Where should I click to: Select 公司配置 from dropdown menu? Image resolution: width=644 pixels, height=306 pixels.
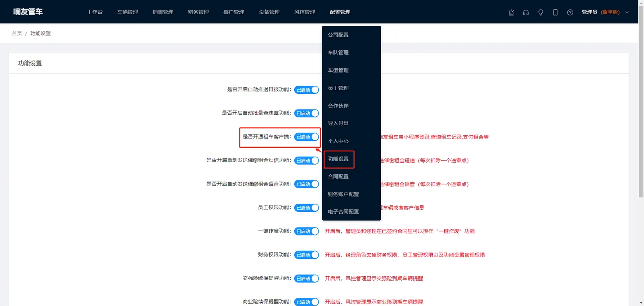[x=351, y=35]
